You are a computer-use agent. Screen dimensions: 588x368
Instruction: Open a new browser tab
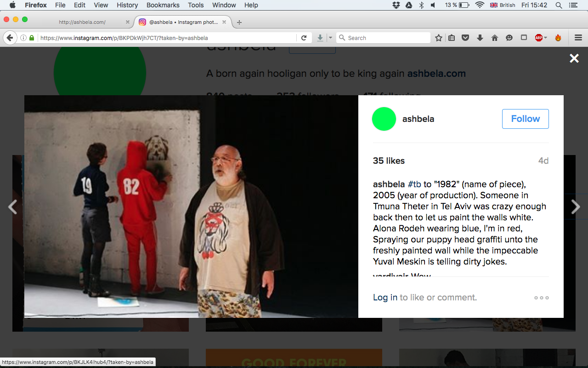click(239, 22)
